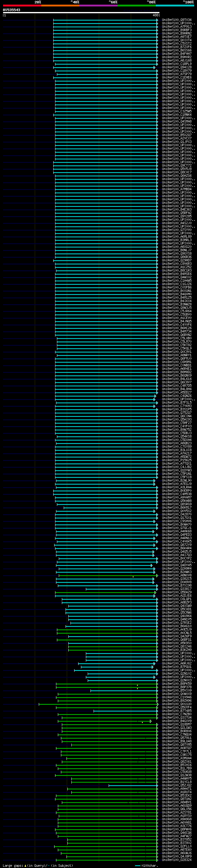Screen dimensions: 197x868
Task: Click the UniRef100_Q9Y285 label
Action: click(177, 216)
